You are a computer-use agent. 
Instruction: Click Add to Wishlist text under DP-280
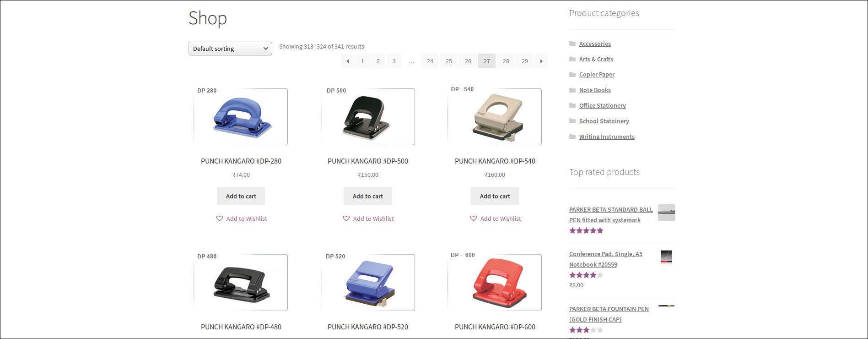click(x=247, y=219)
